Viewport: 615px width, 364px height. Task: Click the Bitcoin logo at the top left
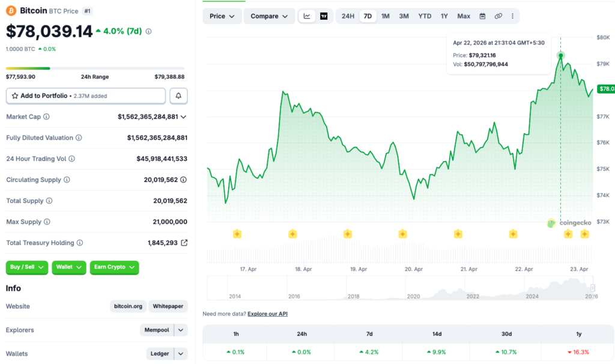[x=12, y=10]
